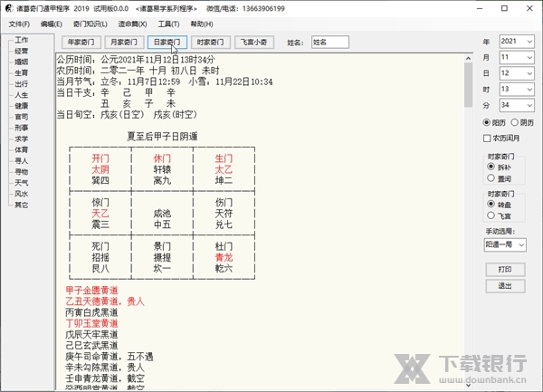Select 风水 in the left tree
This screenshot has width=543, height=392.
coord(21,194)
